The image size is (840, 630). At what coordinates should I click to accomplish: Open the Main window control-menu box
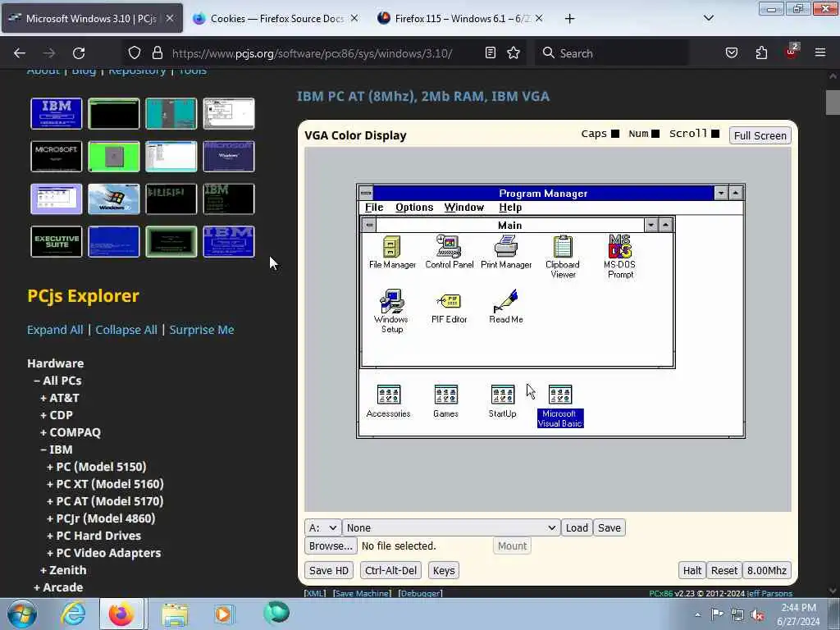click(x=369, y=225)
